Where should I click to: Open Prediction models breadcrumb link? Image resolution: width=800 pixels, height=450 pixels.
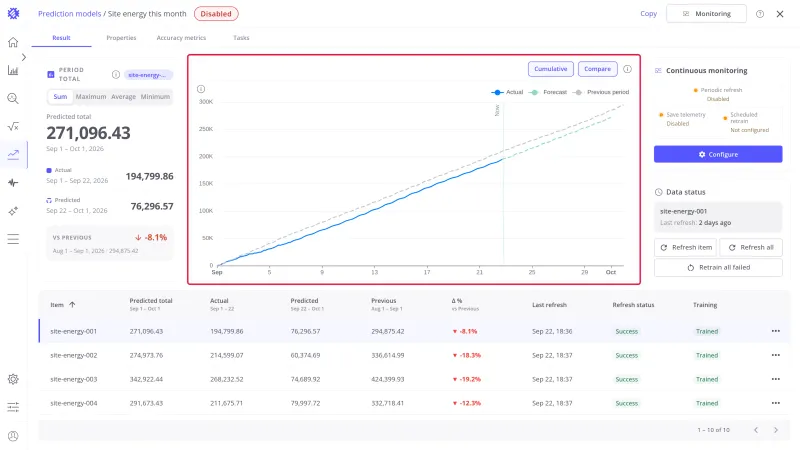pos(69,14)
